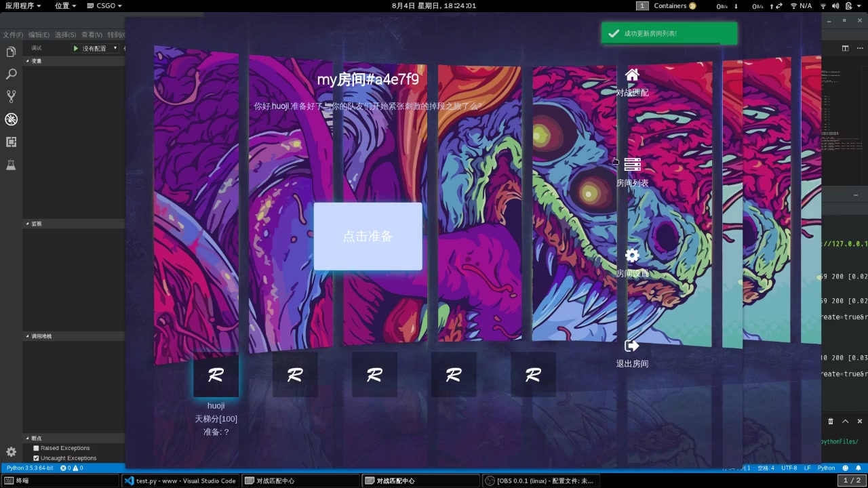Enable Raised Exceptions checkbox
Viewport: 868px width, 488px height.
click(37, 448)
